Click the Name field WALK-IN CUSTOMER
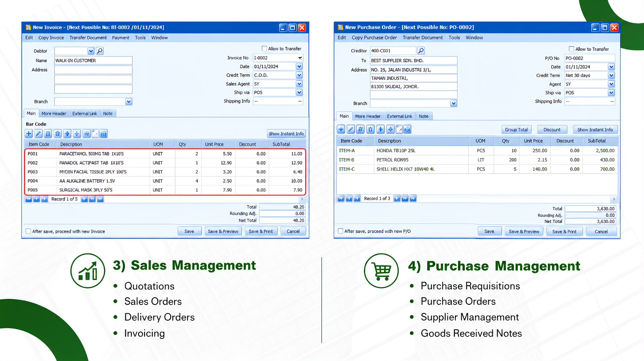Image resolution: width=644 pixels, height=361 pixels. pos(93,61)
